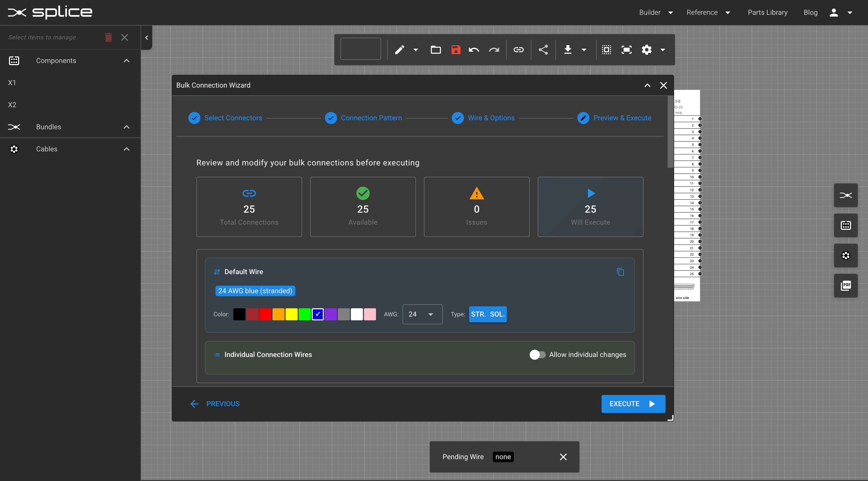Viewport: 868px width, 481px height.
Task: Enable Allow individual changes
Action: 537,354
